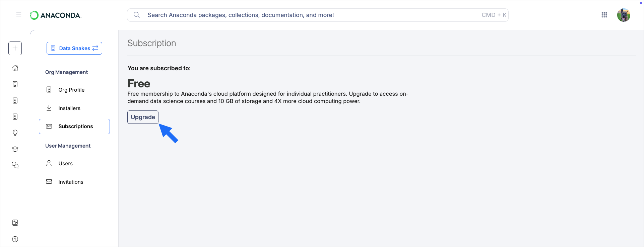Click the search magnifier icon

click(136, 15)
